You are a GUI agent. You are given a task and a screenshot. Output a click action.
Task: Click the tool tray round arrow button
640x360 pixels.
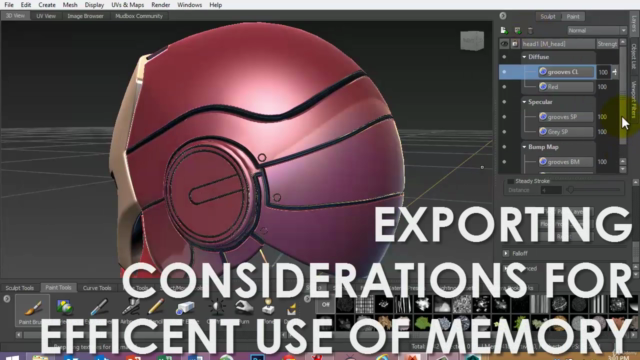7,299
